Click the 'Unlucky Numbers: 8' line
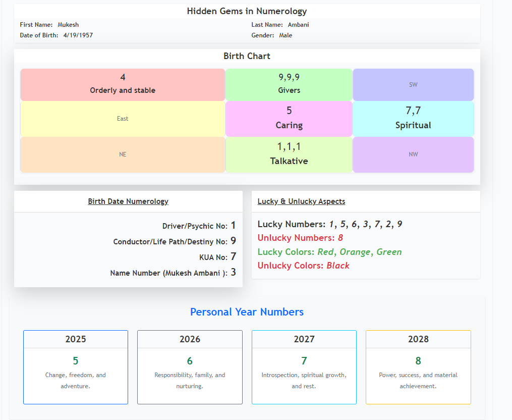The image size is (512, 420). point(300,238)
